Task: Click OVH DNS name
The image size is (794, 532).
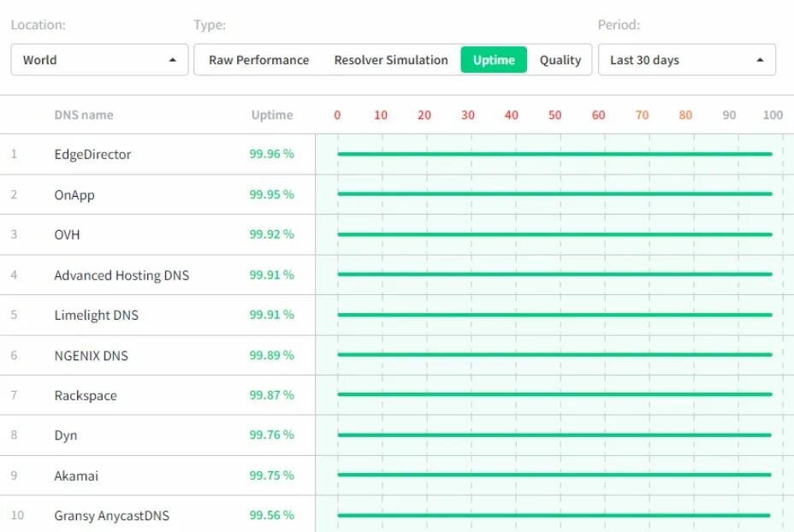Action: coord(67,234)
